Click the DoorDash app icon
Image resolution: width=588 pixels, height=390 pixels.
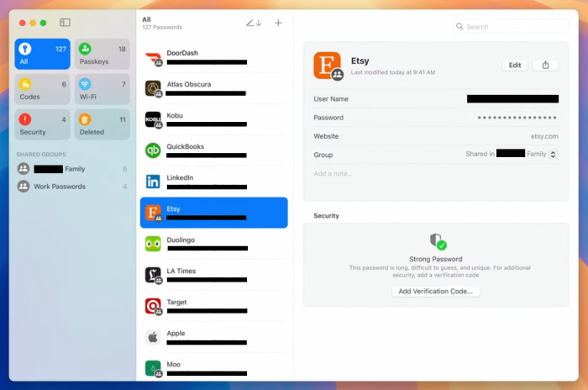pos(153,58)
